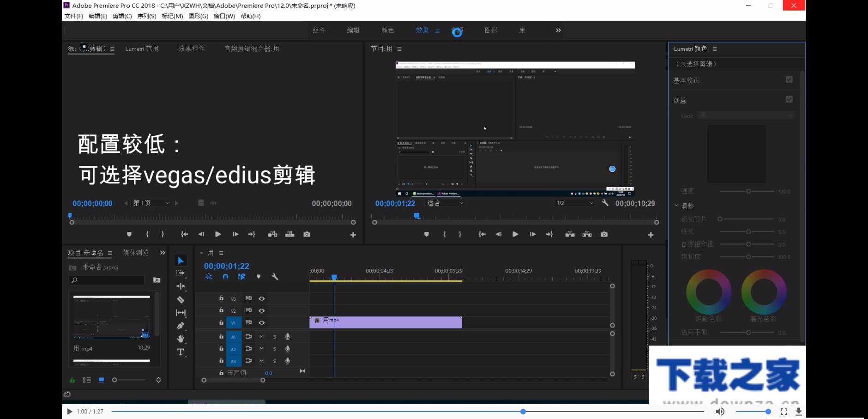This screenshot has width=868, height=419.
Task: Click the camera export-frame icon in Program monitor
Action: coord(604,234)
